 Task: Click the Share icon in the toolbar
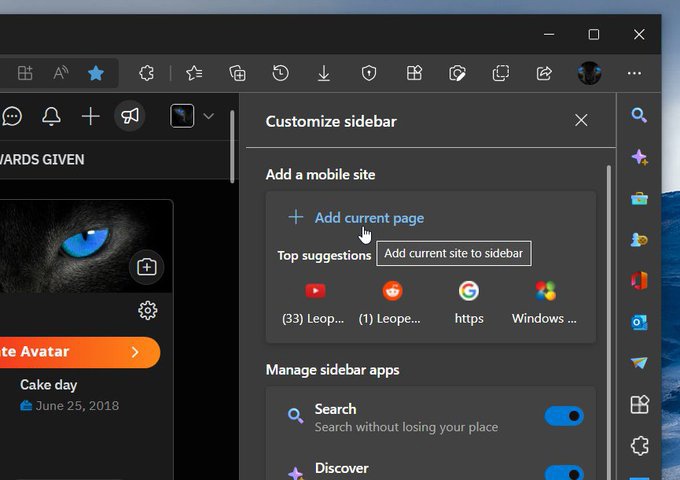544,73
